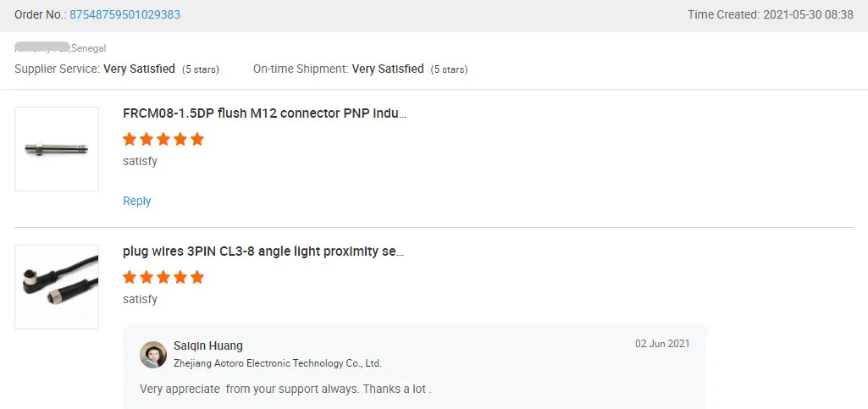Image resolution: width=868 pixels, height=409 pixels.
Task: Click the supplier's thank-you reply message
Action: tap(285, 390)
